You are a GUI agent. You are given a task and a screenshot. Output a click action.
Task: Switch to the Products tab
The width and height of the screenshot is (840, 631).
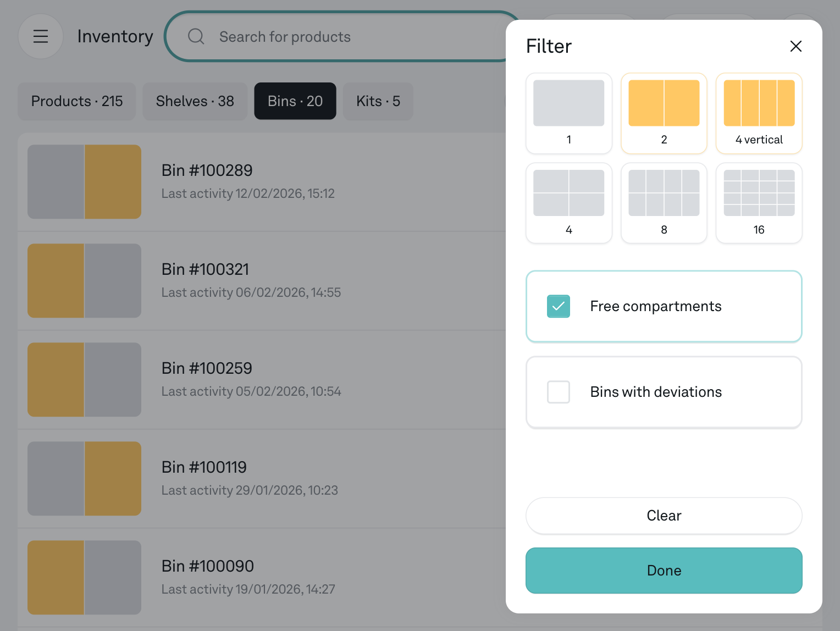click(x=77, y=101)
